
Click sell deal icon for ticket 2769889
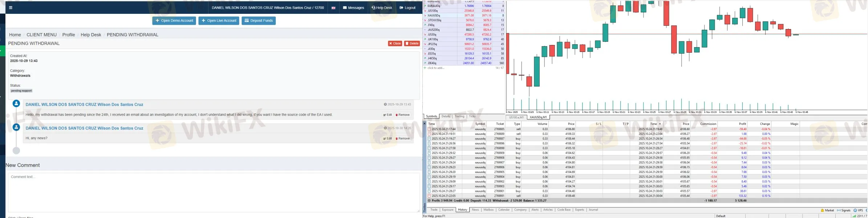click(x=429, y=134)
